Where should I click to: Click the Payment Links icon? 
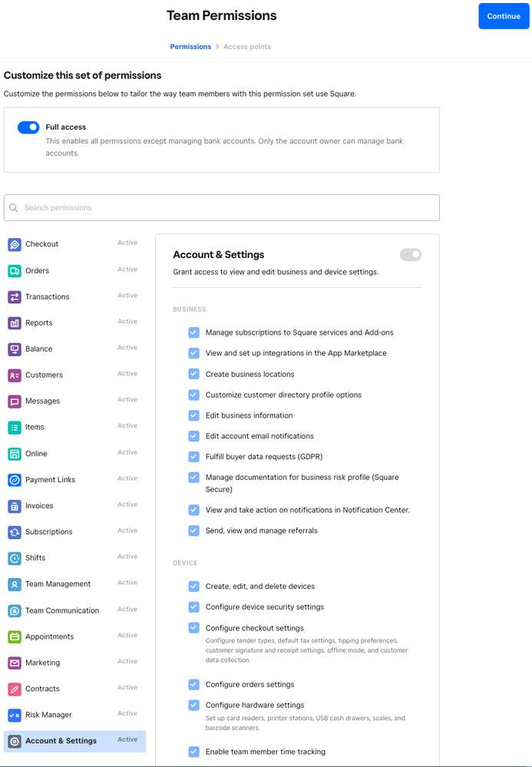tap(15, 480)
